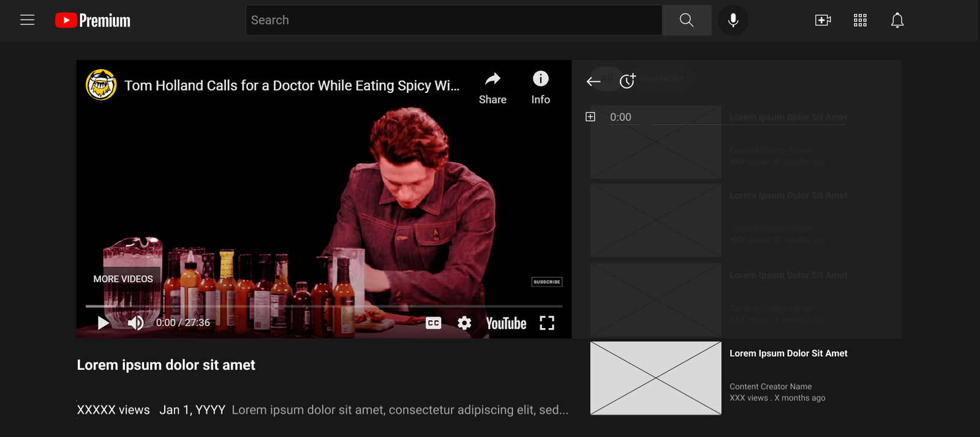Viewport: 980px width, 437px height.
Task: Click the SUBSCRIBE watermark in the video
Action: click(547, 282)
